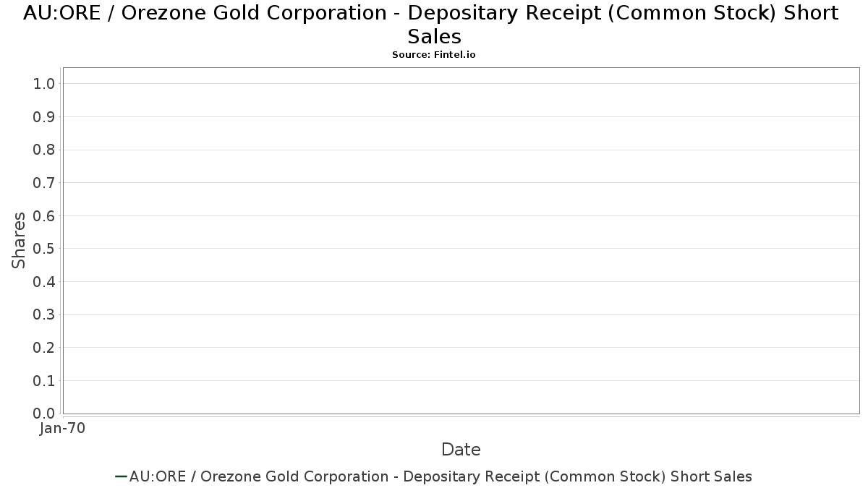Click the green legend line swatch
This screenshot has height=488, width=868.
[x=121, y=476]
